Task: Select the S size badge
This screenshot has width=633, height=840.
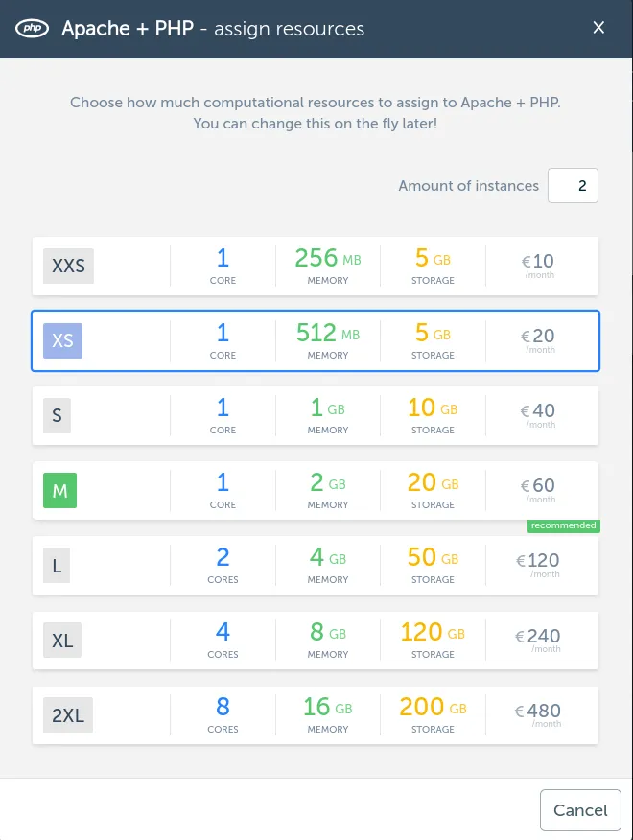Action: [x=58, y=415]
